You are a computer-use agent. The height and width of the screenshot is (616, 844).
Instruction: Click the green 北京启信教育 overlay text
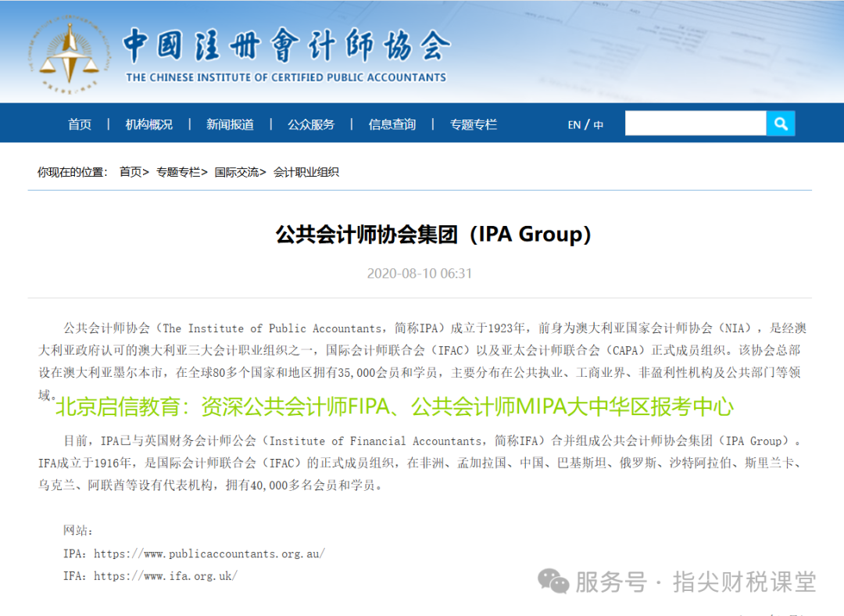(x=395, y=406)
